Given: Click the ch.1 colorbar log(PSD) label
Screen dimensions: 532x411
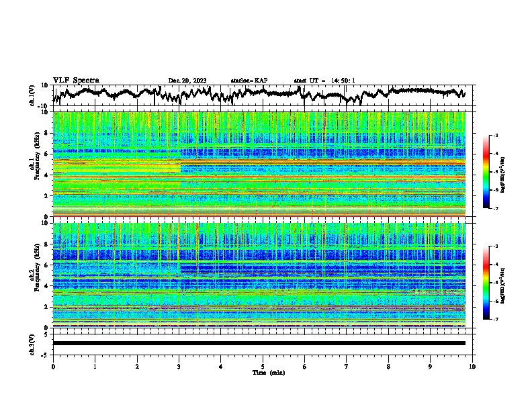Looking at the screenshot, I should tap(503, 175).
